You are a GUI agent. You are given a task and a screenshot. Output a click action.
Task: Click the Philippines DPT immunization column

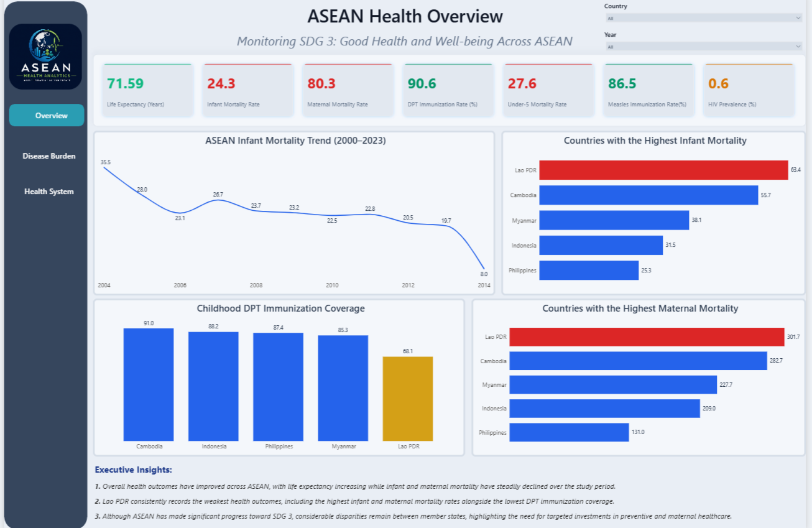[x=278, y=387]
